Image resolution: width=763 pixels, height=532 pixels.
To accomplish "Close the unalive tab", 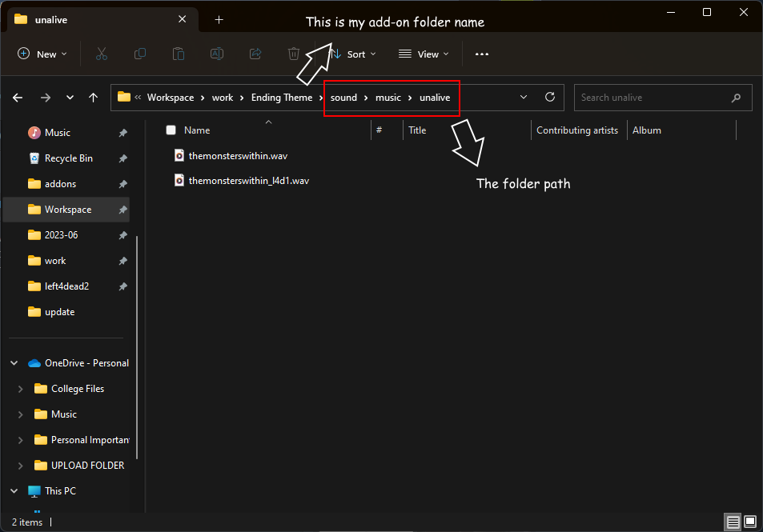I will (182, 19).
